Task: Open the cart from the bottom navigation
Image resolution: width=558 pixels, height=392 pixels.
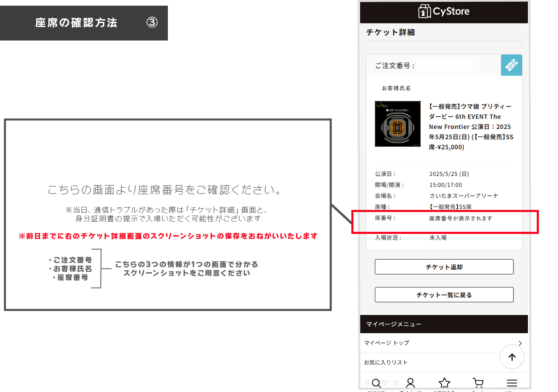Action: [x=478, y=383]
